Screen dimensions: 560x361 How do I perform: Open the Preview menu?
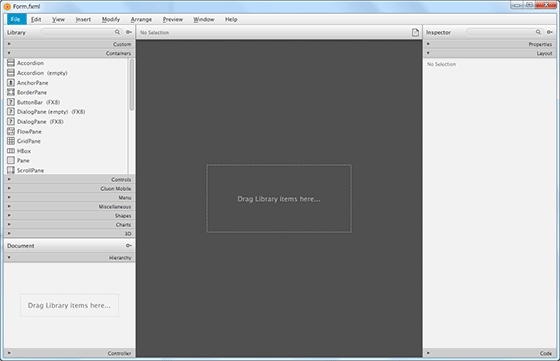point(173,19)
